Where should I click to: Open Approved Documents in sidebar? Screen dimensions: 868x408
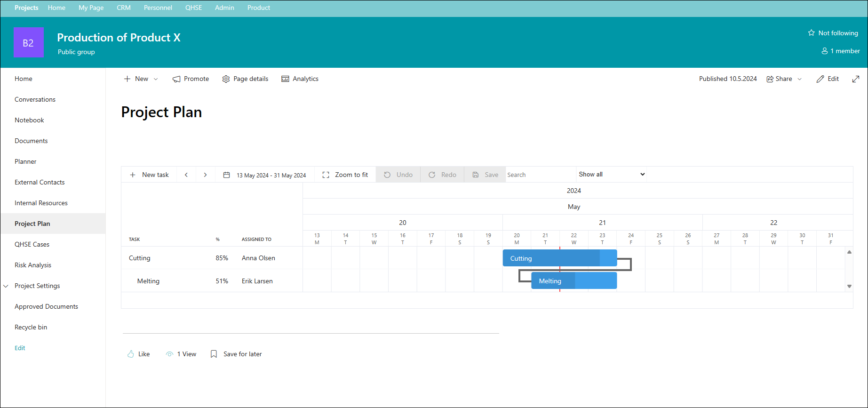pyautogui.click(x=46, y=306)
